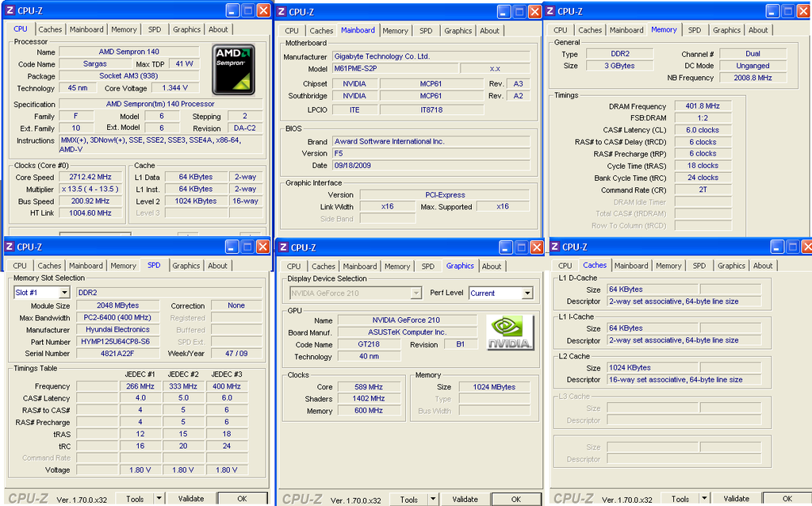The image size is (812, 506).
Task: Click the Board Manuf. ASUSTeK Computer field
Action: coord(407,332)
